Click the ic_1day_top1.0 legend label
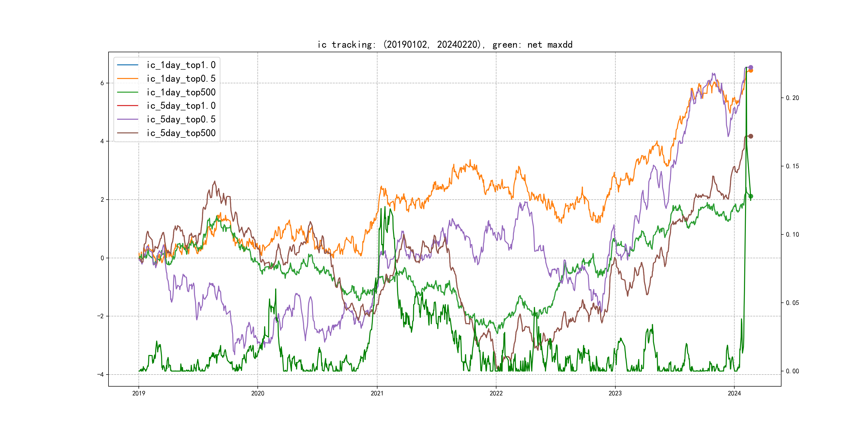This screenshot has height=434, width=868. click(181, 65)
